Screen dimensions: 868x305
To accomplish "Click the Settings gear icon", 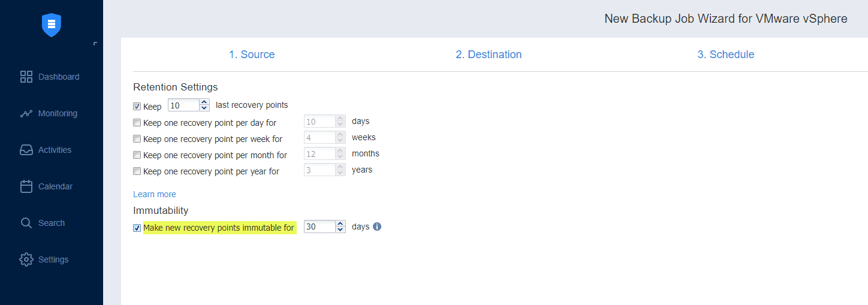I will [x=26, y=259].
